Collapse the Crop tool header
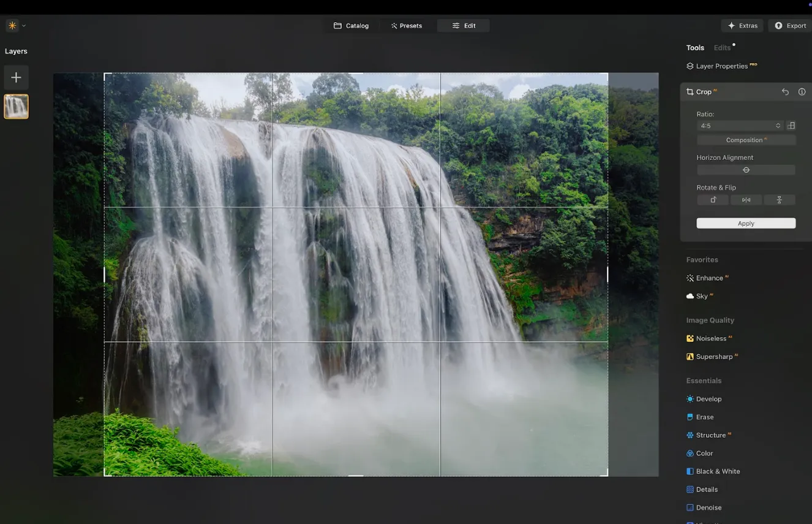The width and height of the screenshot is (812, 524). click(x=703, y=92)
